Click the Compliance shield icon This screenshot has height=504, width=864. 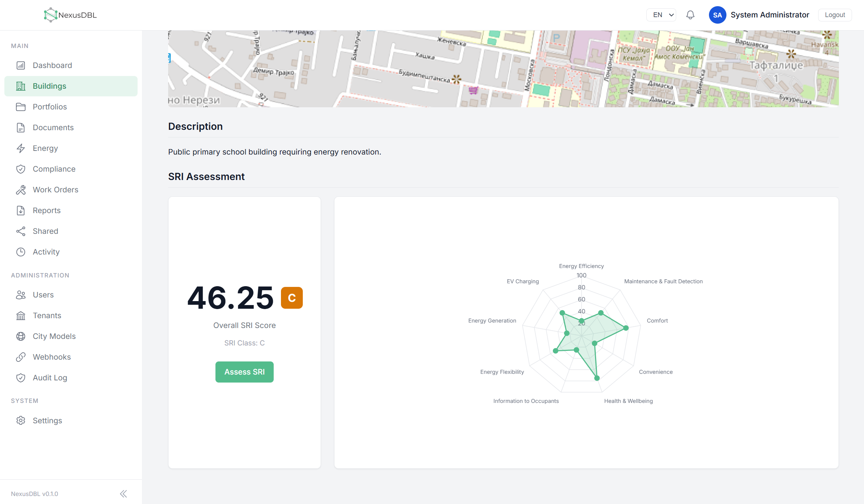click(21, 169)
